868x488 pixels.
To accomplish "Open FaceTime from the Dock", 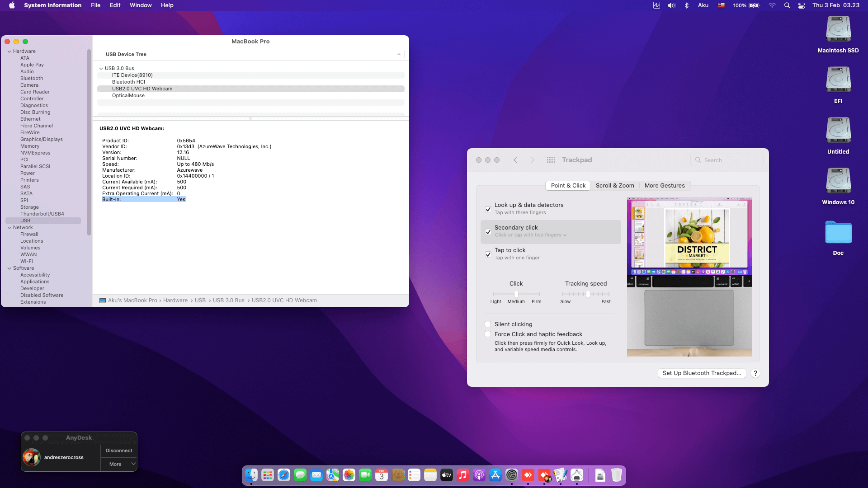I will coord(366,475).
